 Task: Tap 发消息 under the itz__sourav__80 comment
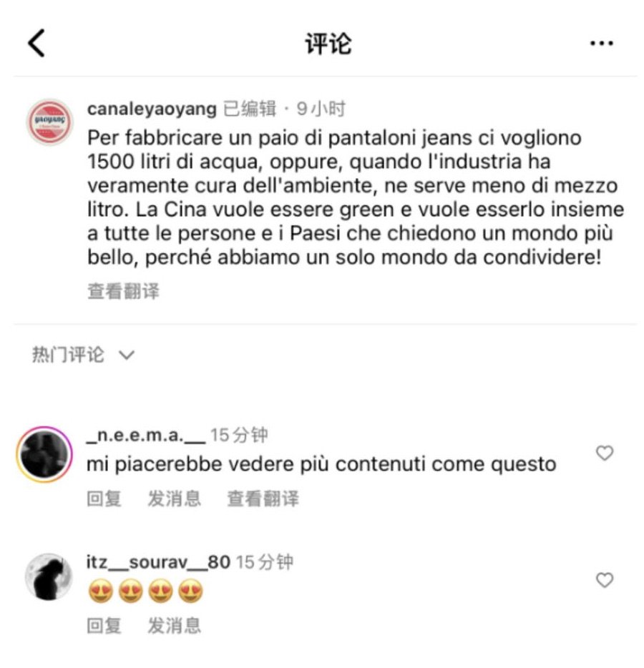(175, 626)
